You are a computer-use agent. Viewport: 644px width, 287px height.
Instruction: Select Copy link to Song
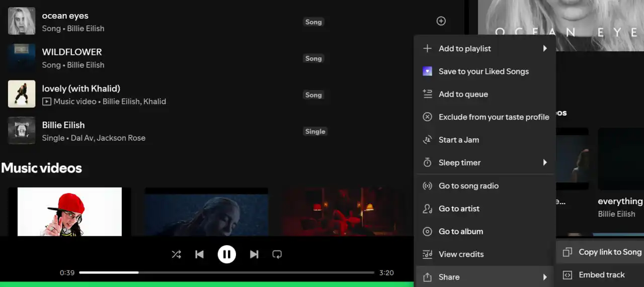click(x=601, y=252)
